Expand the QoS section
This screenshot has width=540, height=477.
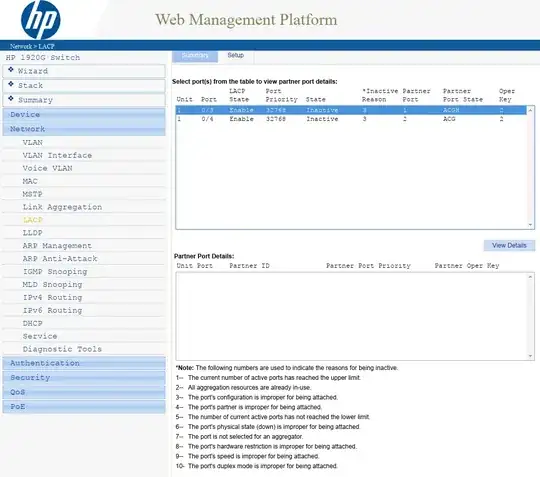84,392
